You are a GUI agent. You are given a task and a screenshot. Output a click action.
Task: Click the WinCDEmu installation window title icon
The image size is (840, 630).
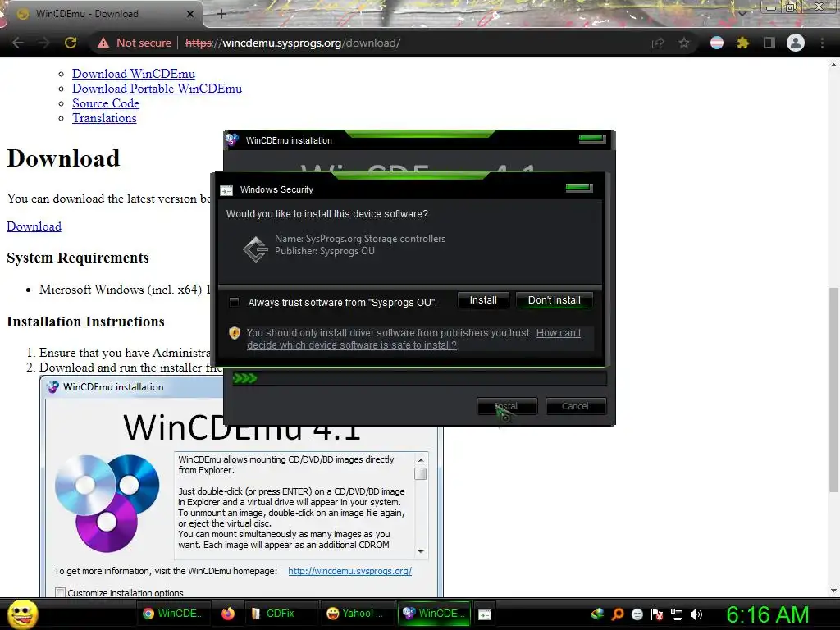point(232,139)
